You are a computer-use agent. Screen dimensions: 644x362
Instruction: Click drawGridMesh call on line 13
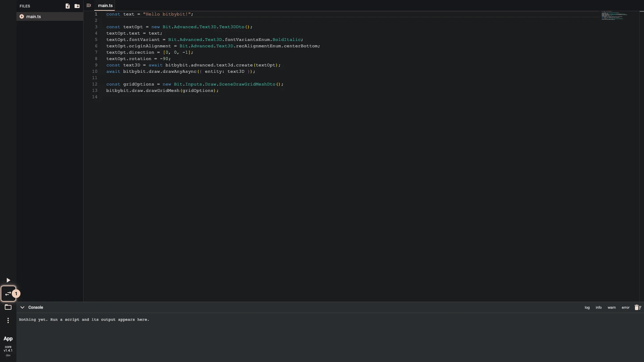(162, 90)
